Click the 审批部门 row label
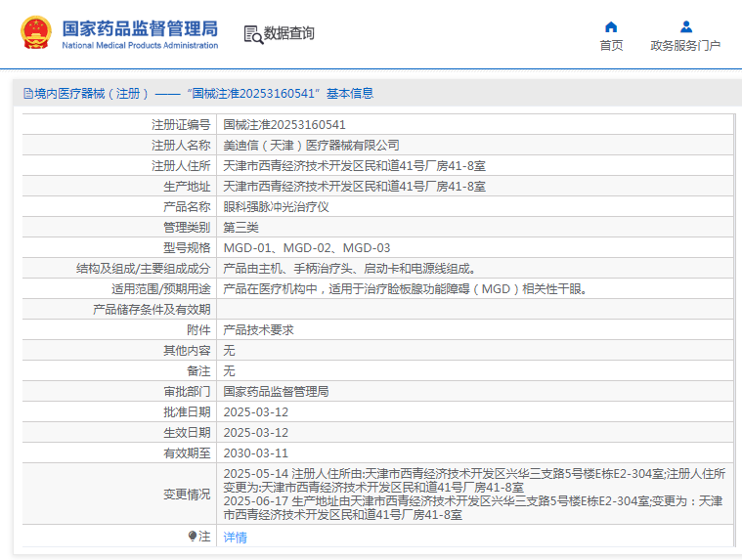Screen dimensions: 742x560 (x=187, y=392)
